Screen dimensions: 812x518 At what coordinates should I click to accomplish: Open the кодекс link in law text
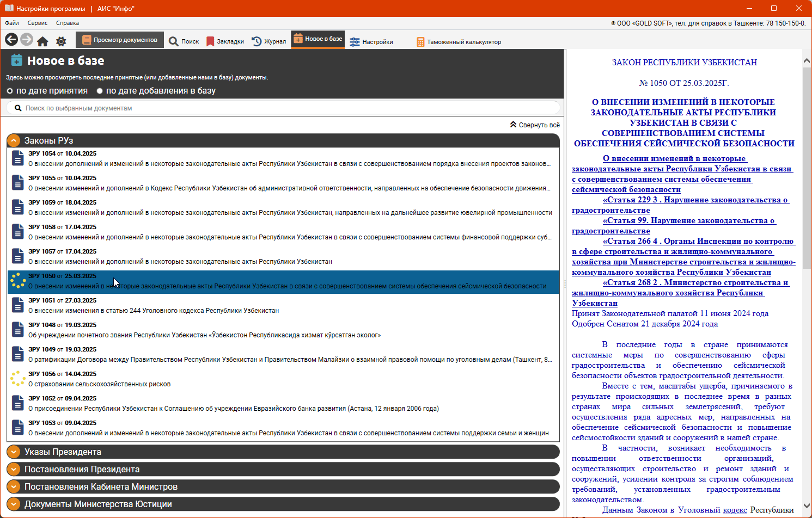pos(735,510)
